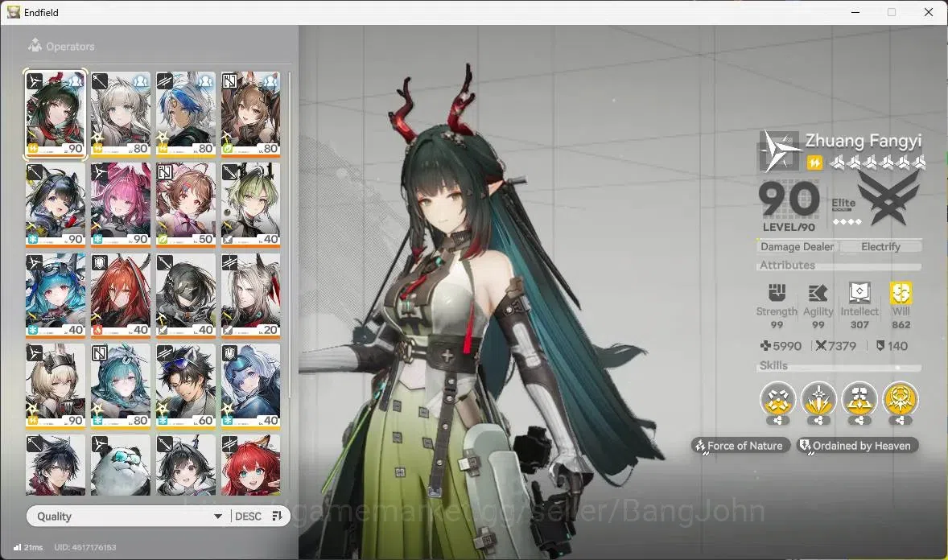Image resolution: width=948 pixels, height=560 pixels.
Task: Select the black-haired cat-eared girl in the bottom row
Action: coord(186,465)
